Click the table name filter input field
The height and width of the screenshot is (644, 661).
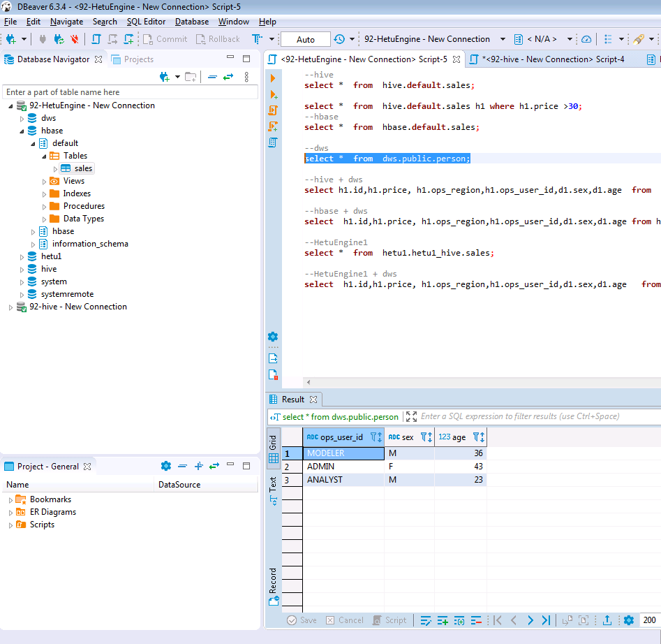click(130, 92)
